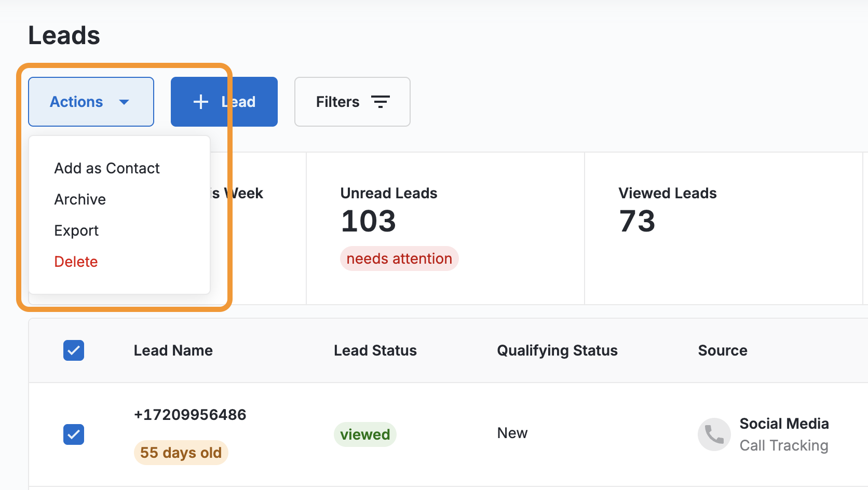Click the plus icon on Lead button
The width and height of the screenshot is (868, 490).
[x=201, y=102]
